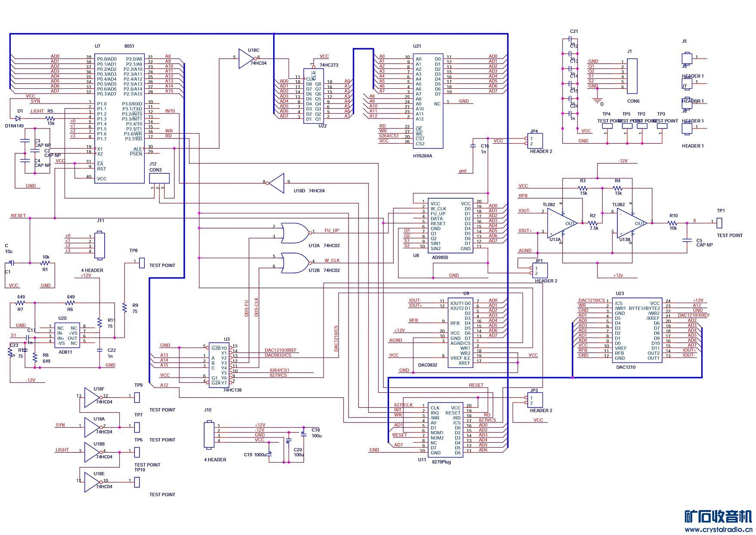
Task: Select the U22 74HC273 latch body
Action: coord(313,96)
